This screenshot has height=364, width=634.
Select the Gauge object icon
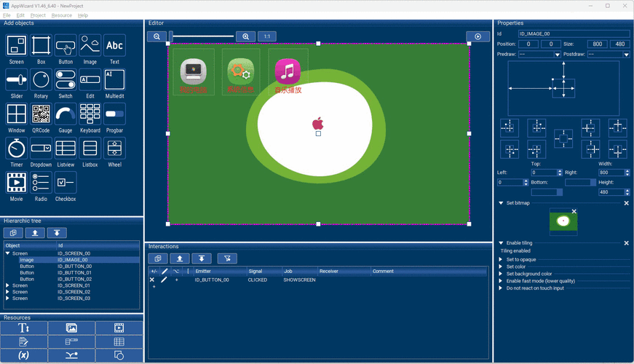coord(66,114)
